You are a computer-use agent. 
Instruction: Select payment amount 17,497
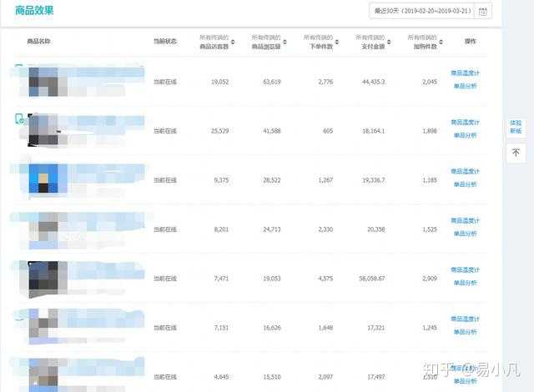click(376, 377)
